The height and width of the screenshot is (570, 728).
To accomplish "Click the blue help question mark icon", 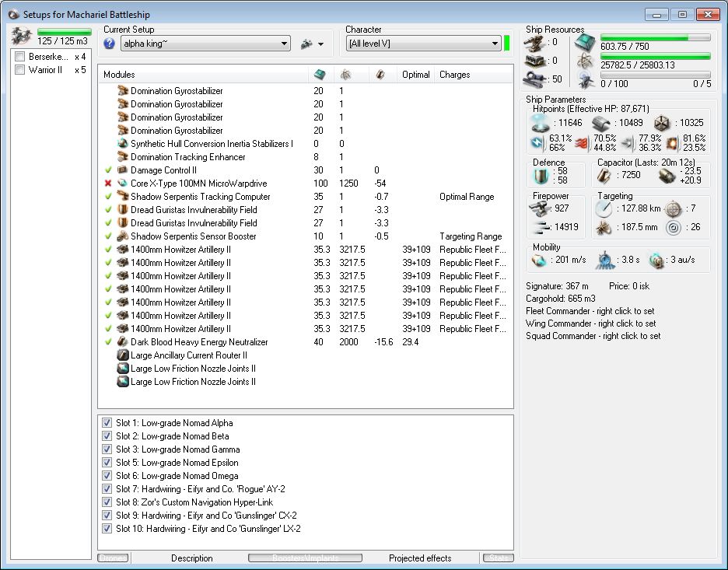I will [x=109, y=44].
